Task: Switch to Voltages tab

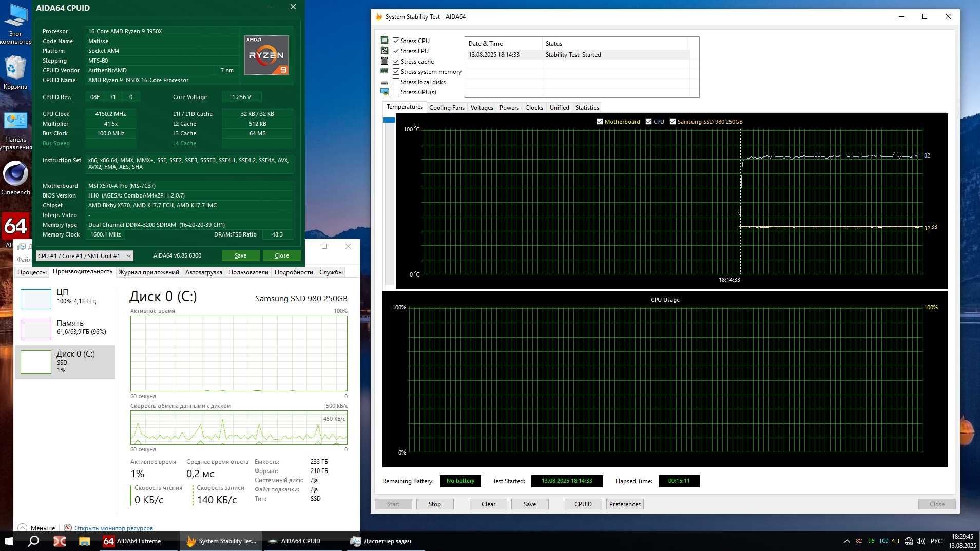Action: [x=482, y=107]
